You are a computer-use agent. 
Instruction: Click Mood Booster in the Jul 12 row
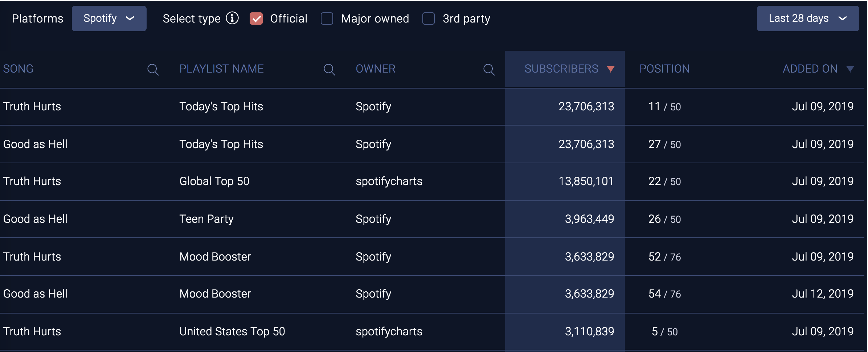(215, 294)
